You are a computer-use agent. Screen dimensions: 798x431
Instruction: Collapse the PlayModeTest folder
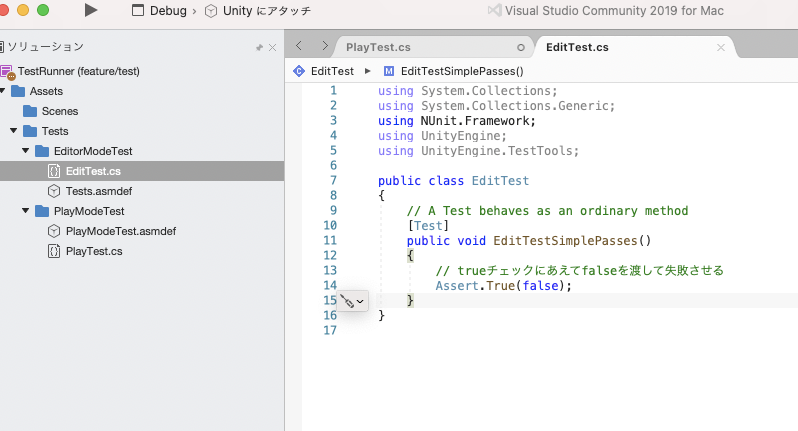point(25,211)
